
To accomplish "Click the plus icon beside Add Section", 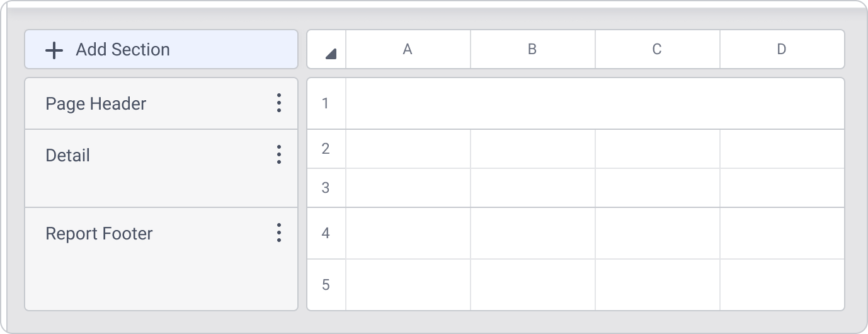I will coord(55,50).
